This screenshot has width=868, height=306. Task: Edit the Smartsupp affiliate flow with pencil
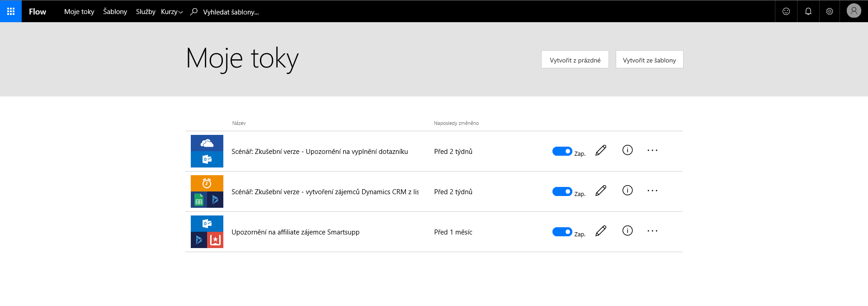601,231
